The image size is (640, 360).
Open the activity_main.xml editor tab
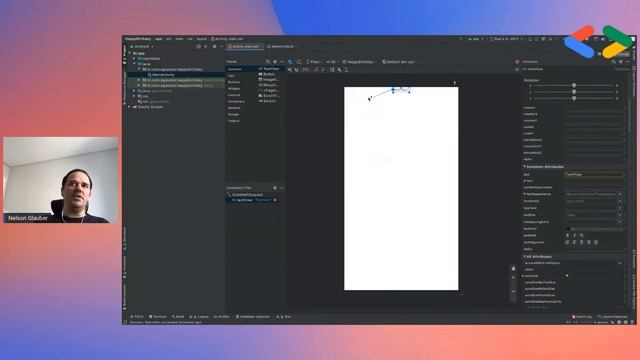(x=244, y=46)
